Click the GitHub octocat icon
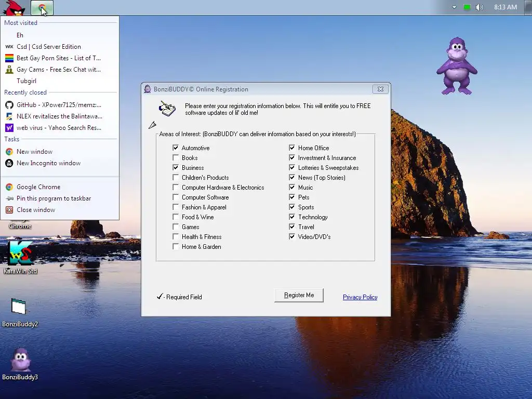The height and width of the screenshot is (399, 532). [x=9, y=105]
